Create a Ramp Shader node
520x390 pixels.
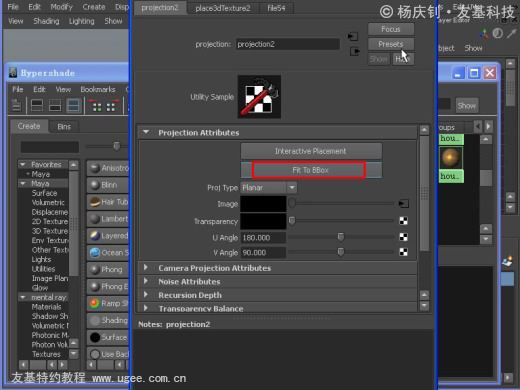(108, 304)
